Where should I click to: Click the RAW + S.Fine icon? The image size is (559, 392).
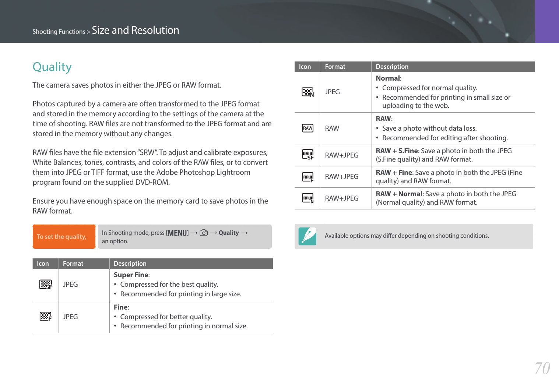coord(308,155)
